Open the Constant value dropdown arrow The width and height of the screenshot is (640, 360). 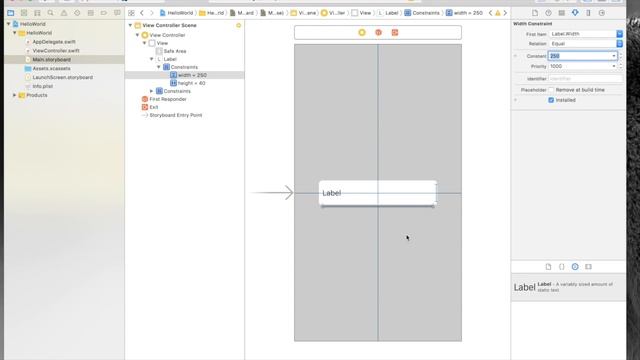[x=614, y=56]
